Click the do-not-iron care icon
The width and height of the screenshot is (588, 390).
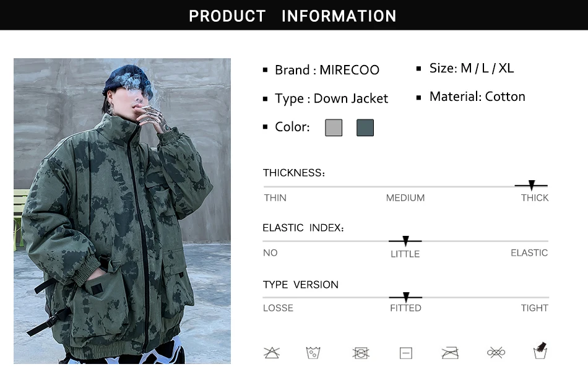pyautogui.click(x=450, y=353)
